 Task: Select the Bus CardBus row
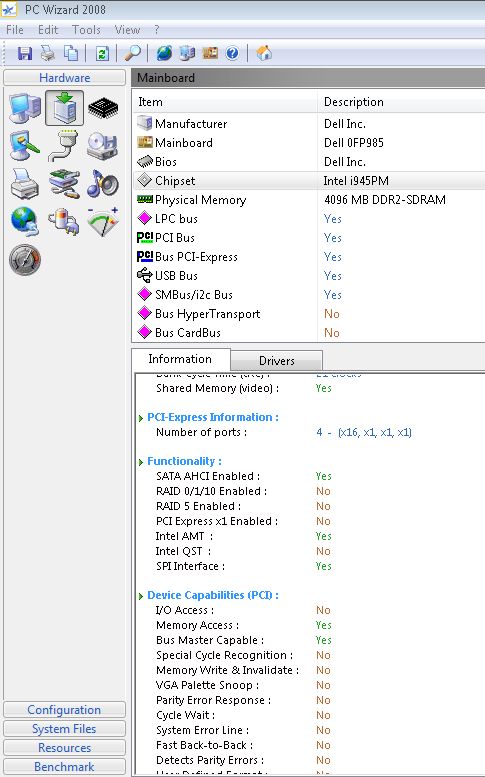(309, 333)
